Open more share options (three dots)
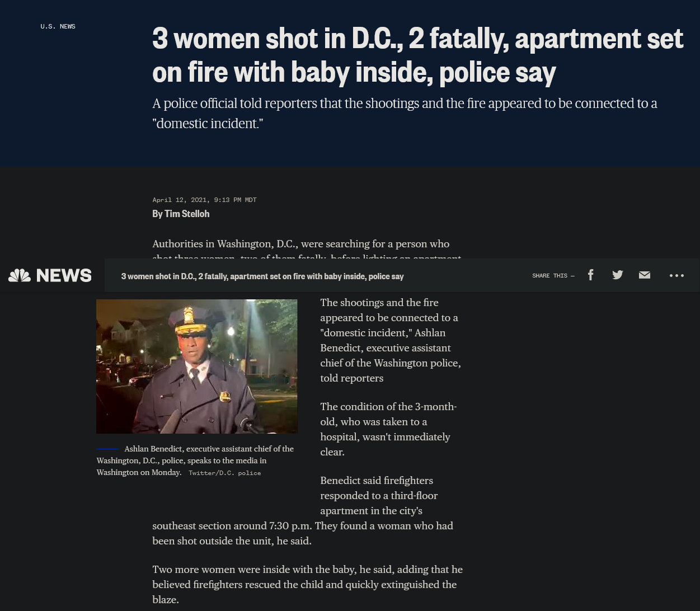This screenshot has height=611, width=700. 676,275
